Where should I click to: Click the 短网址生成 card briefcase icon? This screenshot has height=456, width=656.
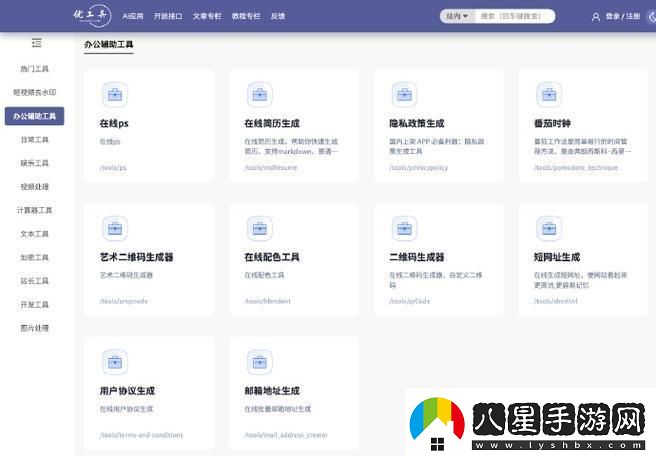pyautogui.click(x=548, y=229)
